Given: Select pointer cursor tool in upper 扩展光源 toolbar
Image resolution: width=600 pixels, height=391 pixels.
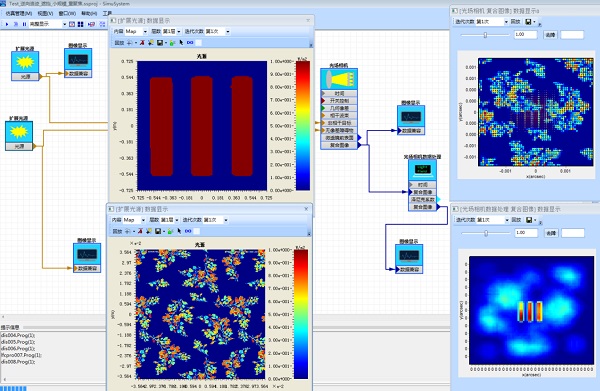Looking at the screenshot, I should click(181, 43).
